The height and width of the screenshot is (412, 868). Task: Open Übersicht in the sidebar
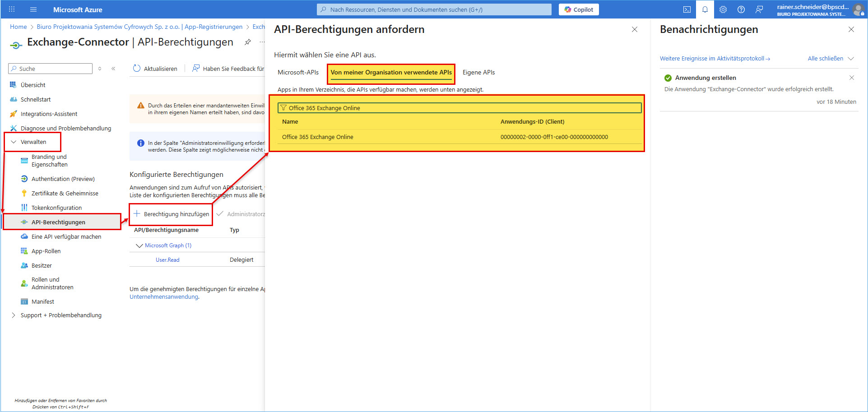33,85
